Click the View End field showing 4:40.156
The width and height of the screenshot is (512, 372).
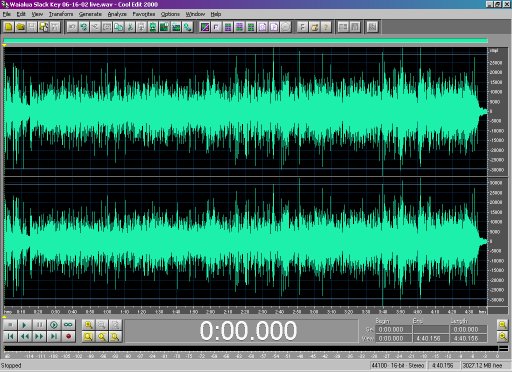pyautogui.click(x=430, y=338)
